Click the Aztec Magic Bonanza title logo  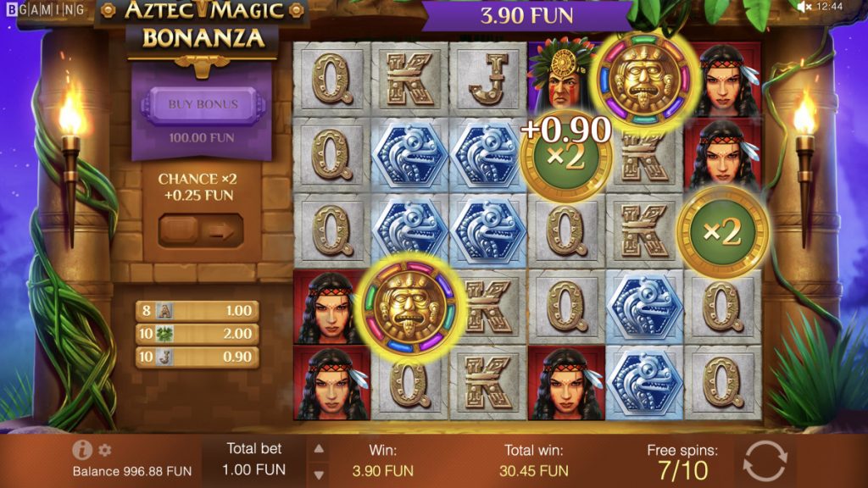click(203, 26)
